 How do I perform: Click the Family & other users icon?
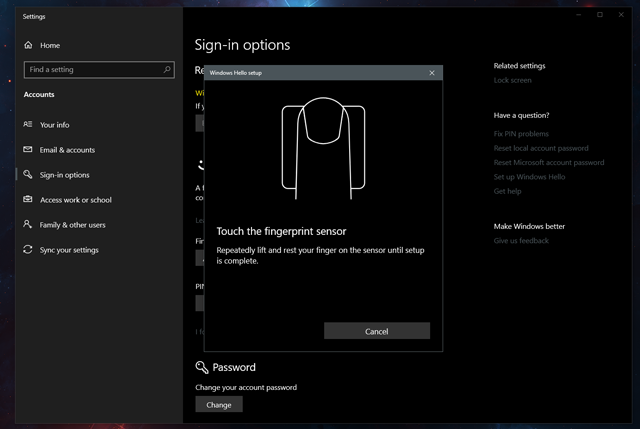pyautogui.click(x=28, y=225)
